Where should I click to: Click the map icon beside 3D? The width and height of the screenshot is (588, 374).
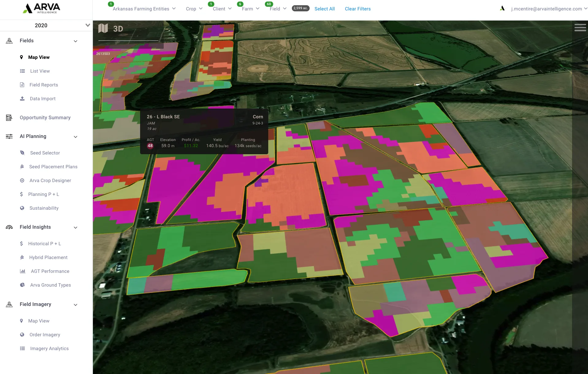point(103,29)
